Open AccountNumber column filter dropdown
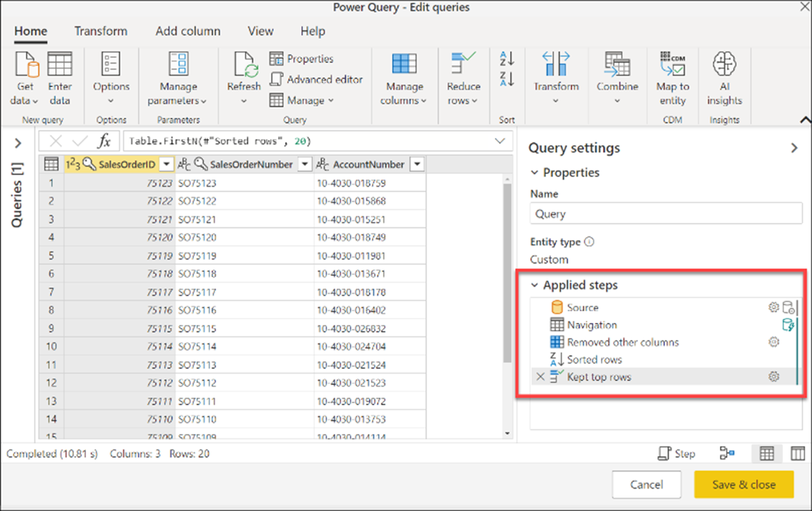 click(417, 165)
